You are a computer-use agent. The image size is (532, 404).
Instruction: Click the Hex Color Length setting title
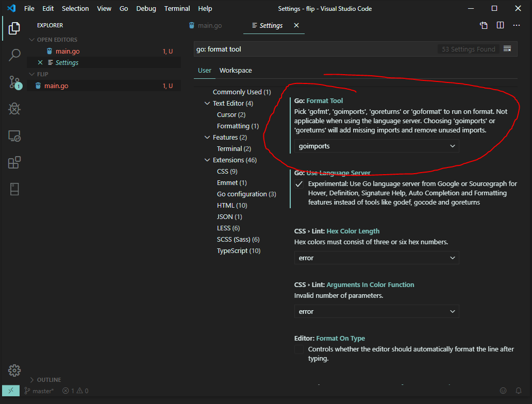pyautogui.click(x=353, y=231)
